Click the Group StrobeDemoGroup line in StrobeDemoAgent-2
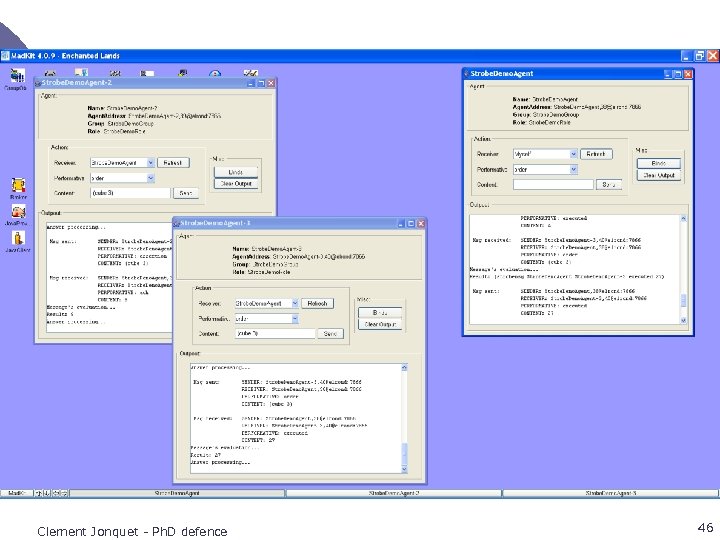 pyautogui.click(x=121, y=124)
